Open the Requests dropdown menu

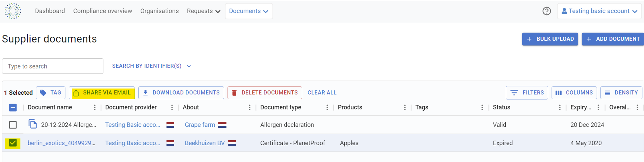coord(203,11)
